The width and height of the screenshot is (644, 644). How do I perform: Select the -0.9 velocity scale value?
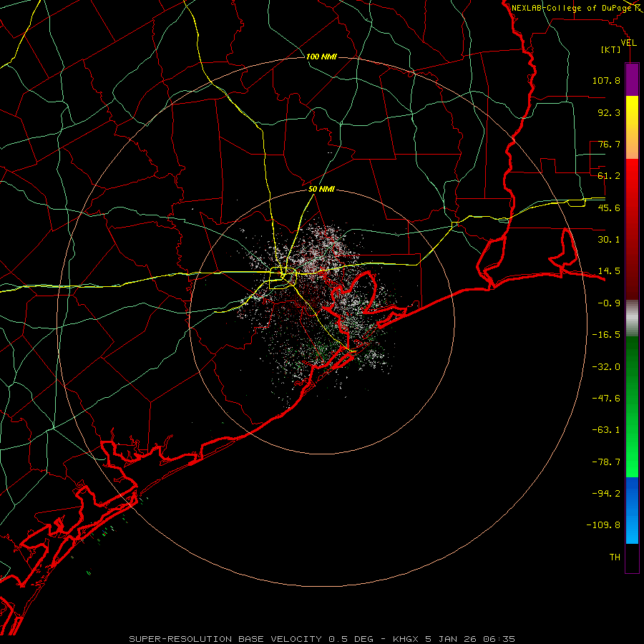tap(609, 303)
